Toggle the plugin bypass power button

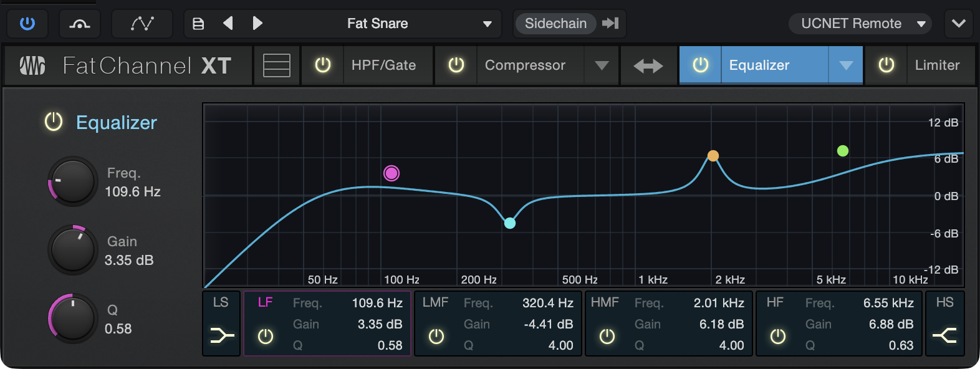[27, 24]
